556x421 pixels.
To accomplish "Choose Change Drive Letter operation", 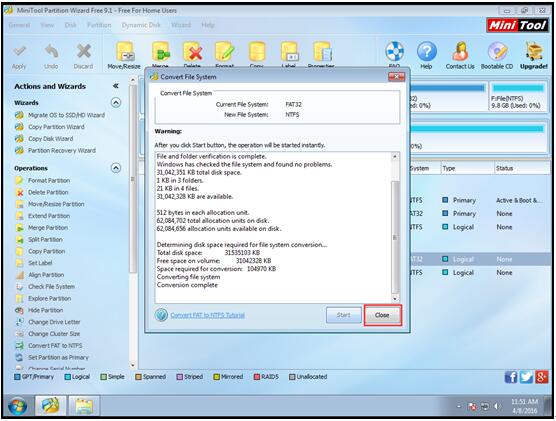I will point(54,322).
